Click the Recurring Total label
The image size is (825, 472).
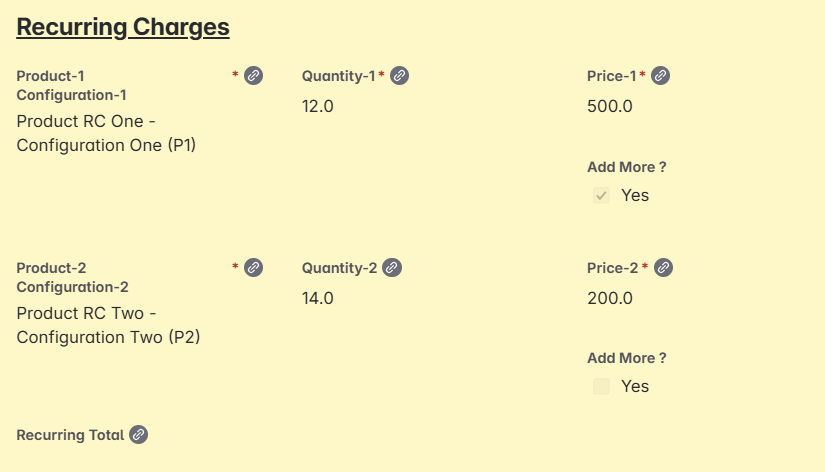(70, 435)
